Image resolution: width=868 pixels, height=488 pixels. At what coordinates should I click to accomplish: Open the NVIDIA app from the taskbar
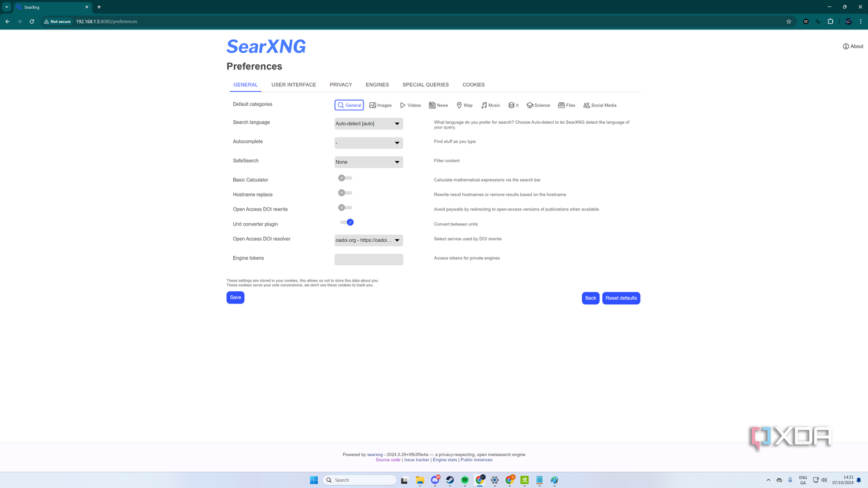524,480
